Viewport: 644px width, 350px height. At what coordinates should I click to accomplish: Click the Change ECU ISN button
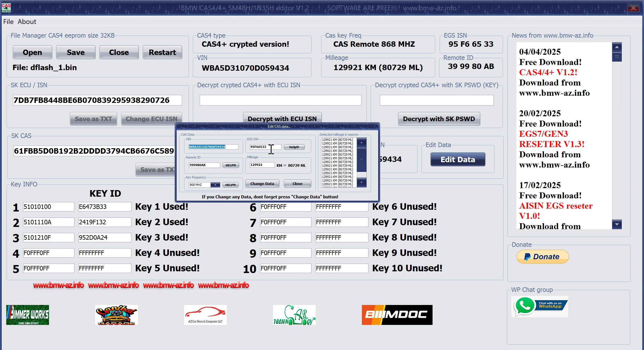[152, 119]
